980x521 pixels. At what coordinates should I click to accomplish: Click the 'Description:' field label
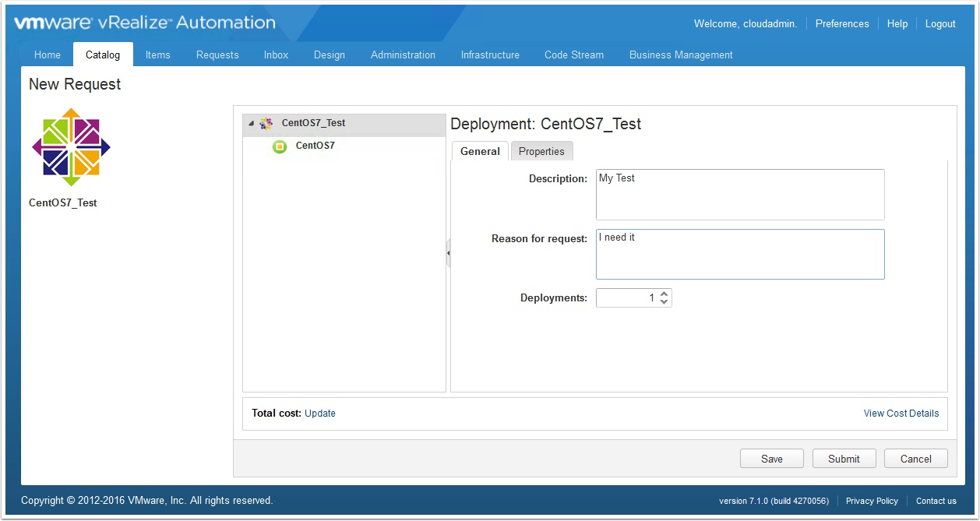558,178
